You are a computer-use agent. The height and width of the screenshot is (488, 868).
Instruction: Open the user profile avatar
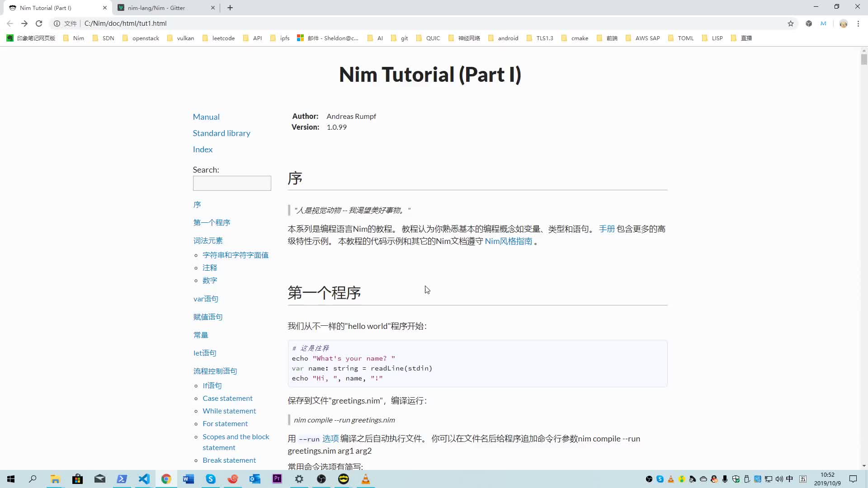click(x=843, y=23)
